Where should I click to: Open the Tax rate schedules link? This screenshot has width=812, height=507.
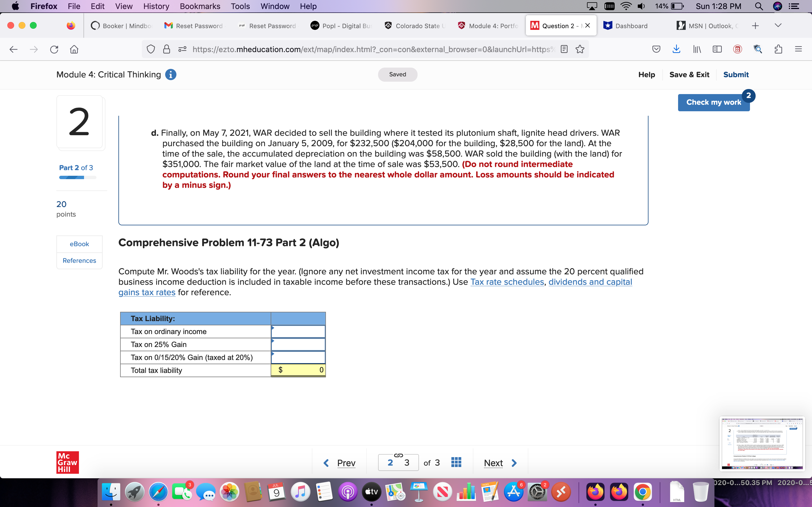[507, 282]
